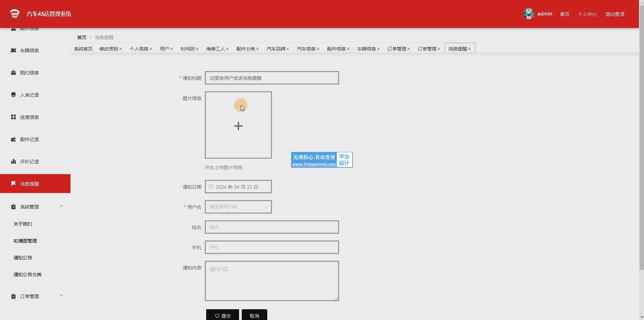Viewport: 644px width, 320px height.
Task: Click the 评价记录 bar chart icon
Action: point(13,162)
